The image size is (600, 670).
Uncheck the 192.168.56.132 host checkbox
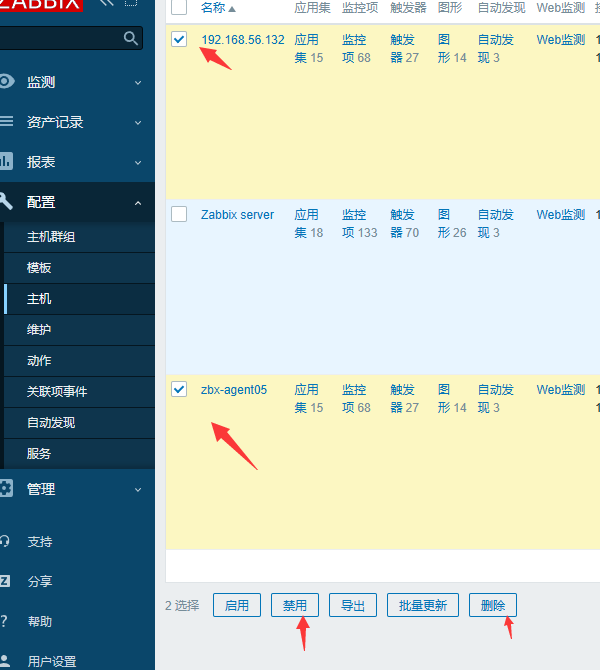click(179, 39)
